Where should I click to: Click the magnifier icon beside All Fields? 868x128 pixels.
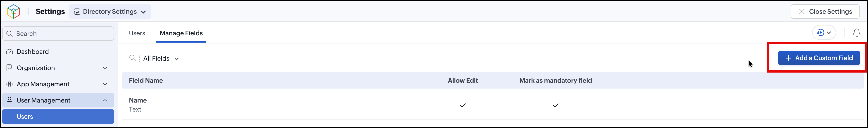132,58
